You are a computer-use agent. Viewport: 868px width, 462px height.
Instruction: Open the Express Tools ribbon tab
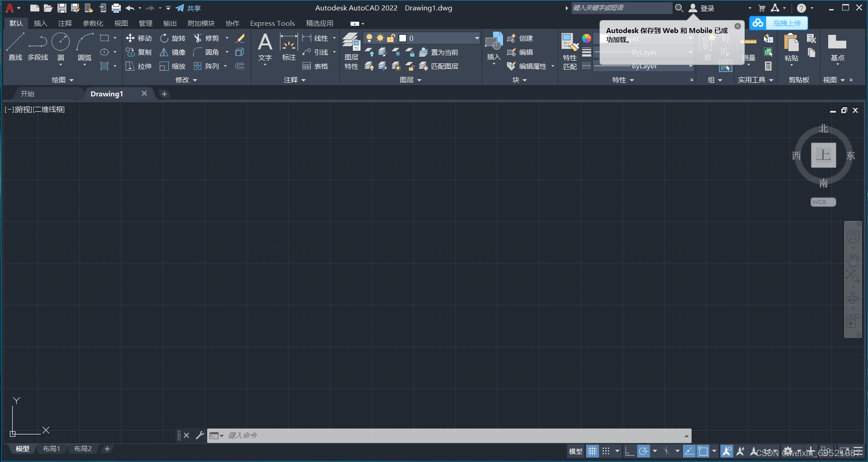tap(272, 24)
